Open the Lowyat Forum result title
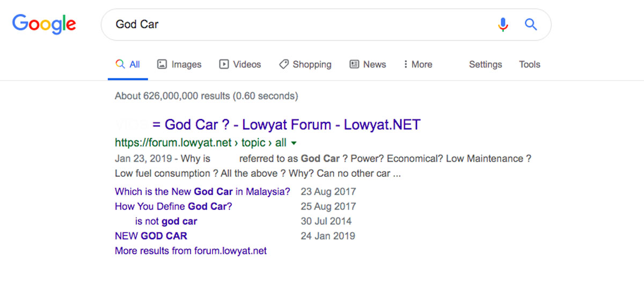Viewport: 644px width, 283px height. (x=286, y=125)
